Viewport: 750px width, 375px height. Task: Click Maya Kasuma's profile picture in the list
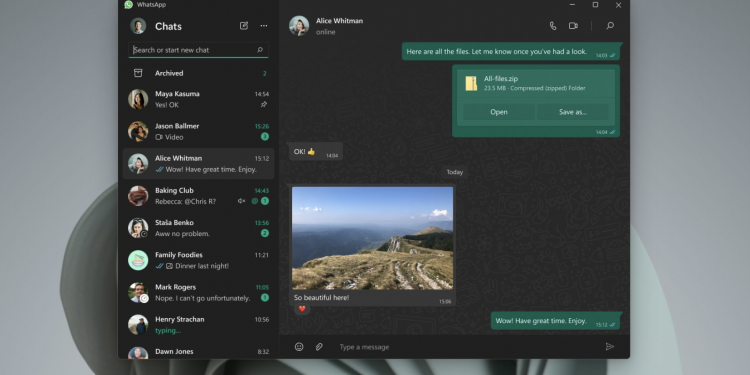[138, 99]
